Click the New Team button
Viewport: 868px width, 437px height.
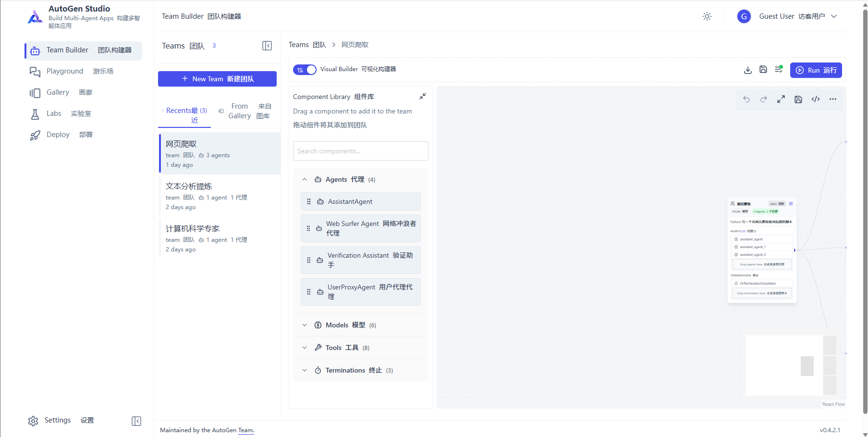(x=217, y=79)
